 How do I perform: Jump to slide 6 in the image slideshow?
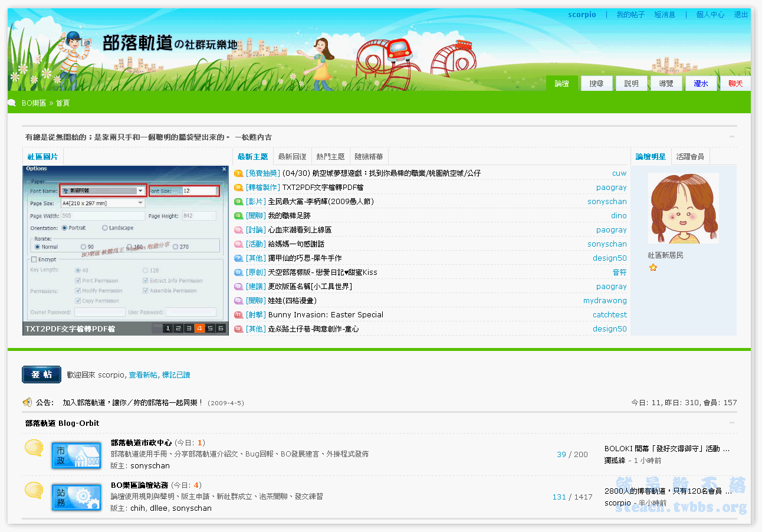point(221,329)
